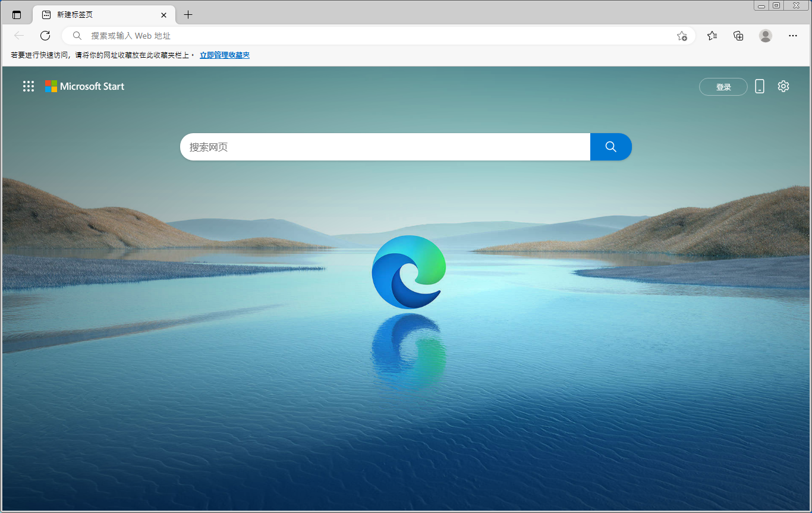Refresh the current page
This screenshot has width=812, height=513.
coord(45,36)
